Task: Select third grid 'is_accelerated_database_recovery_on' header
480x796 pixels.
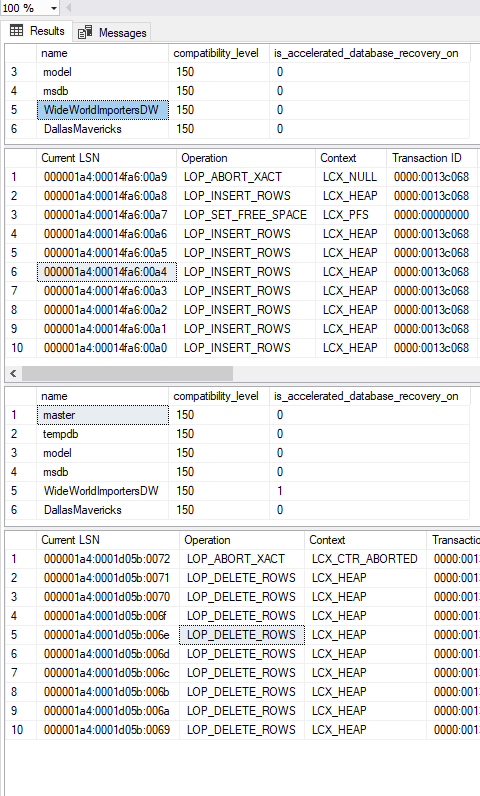Action: [x=369, y=396]
